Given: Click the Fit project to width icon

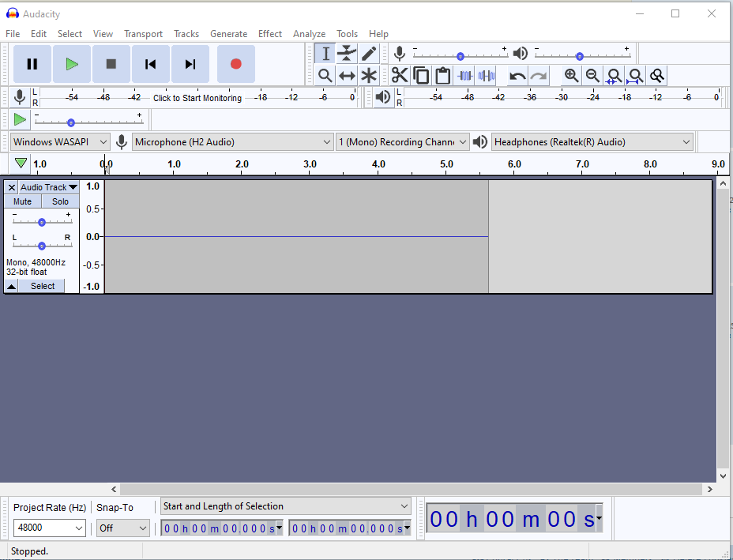Looking at the screenshot, I should click(x=635, y=76).
